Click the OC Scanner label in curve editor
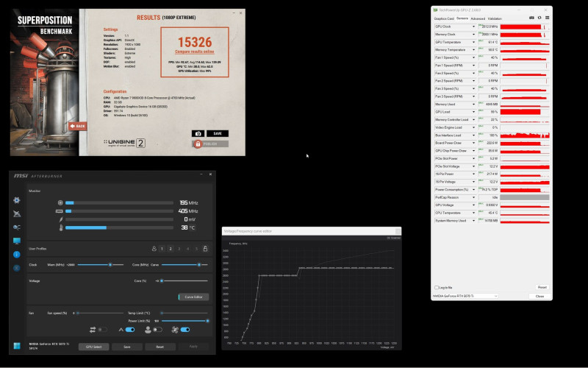The width and height of the screenshot is (588, 368). [394, 238]
